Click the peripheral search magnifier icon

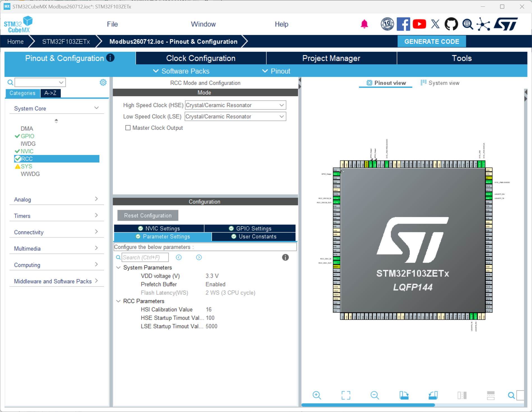10,82
